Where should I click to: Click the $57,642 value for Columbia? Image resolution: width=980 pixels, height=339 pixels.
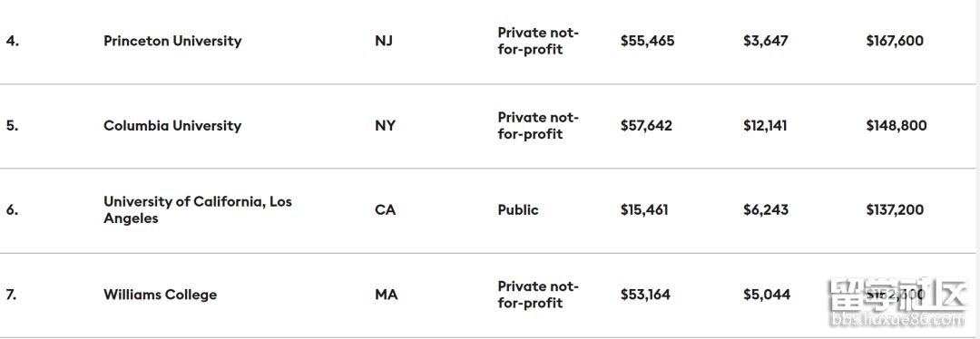coord(646,125)
